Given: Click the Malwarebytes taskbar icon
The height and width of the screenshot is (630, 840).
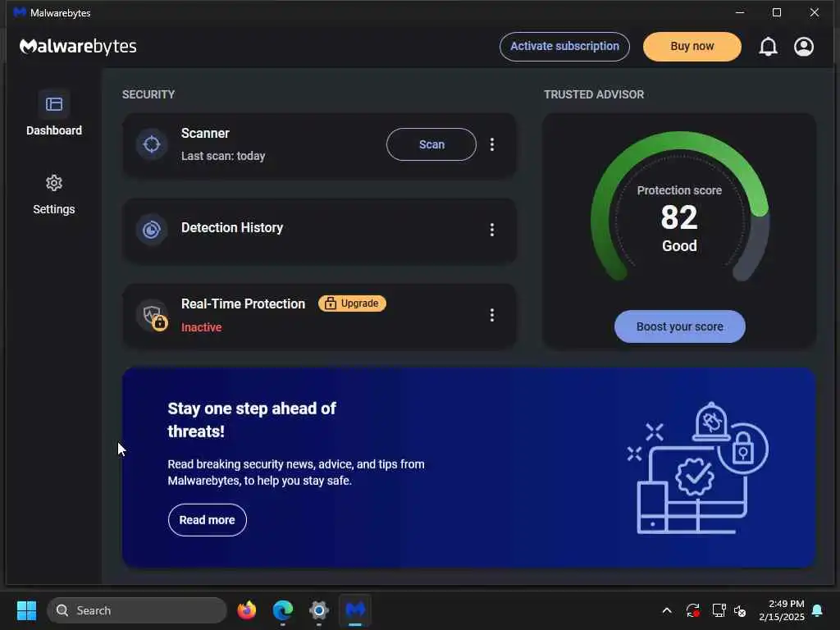Looking at the screenshot, I should (355, 610).
